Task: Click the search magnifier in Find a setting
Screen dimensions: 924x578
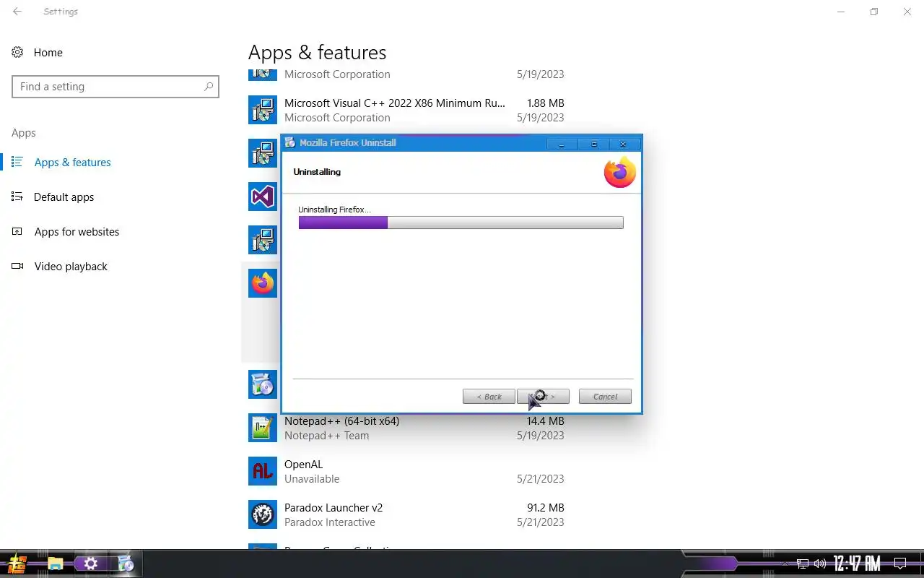Action: [x=209, y=87]
